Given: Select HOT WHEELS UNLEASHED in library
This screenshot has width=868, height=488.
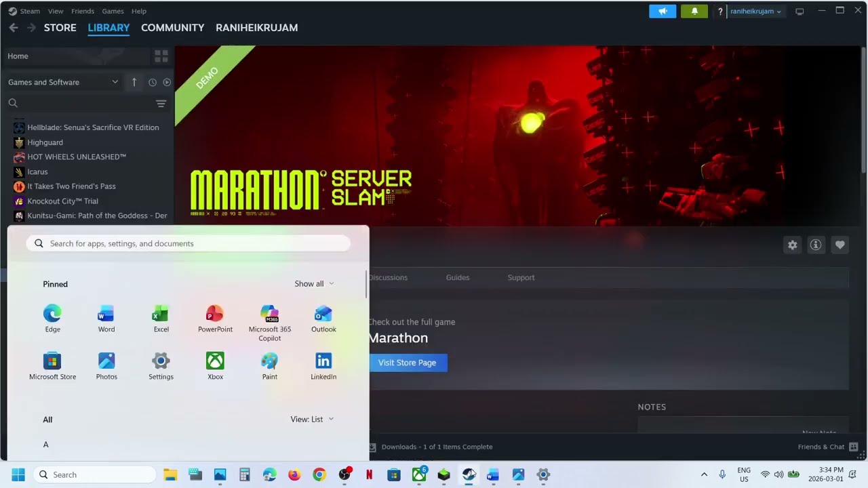Looking at the screenshot, I should [x=77, y=157].
